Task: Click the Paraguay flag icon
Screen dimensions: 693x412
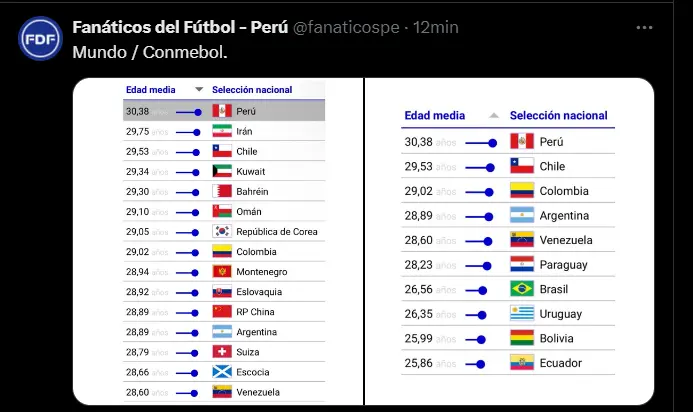Action: pyautogui.click(x=521, y=265)
